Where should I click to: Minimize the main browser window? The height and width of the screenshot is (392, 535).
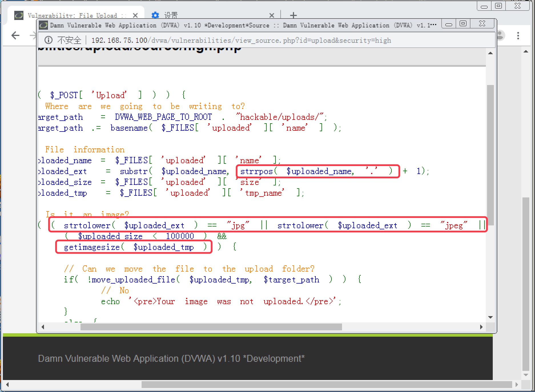pyautogui.click(x=484, y=6)
